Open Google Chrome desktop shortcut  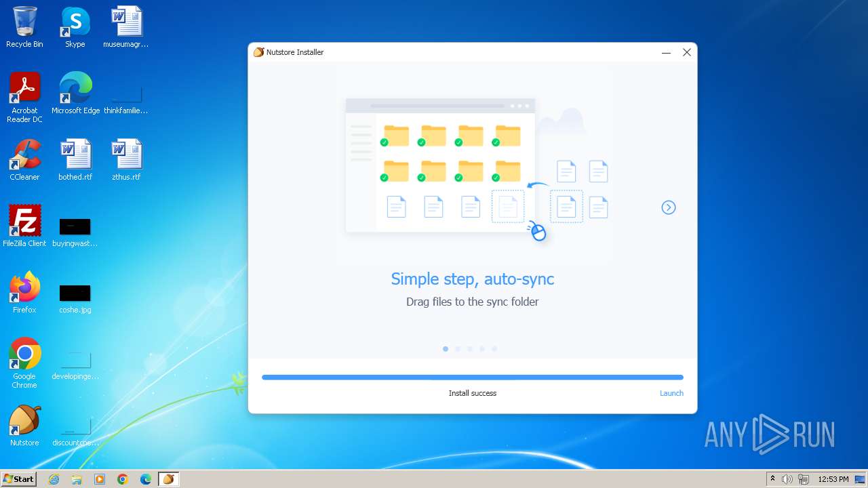click(24, 363)
